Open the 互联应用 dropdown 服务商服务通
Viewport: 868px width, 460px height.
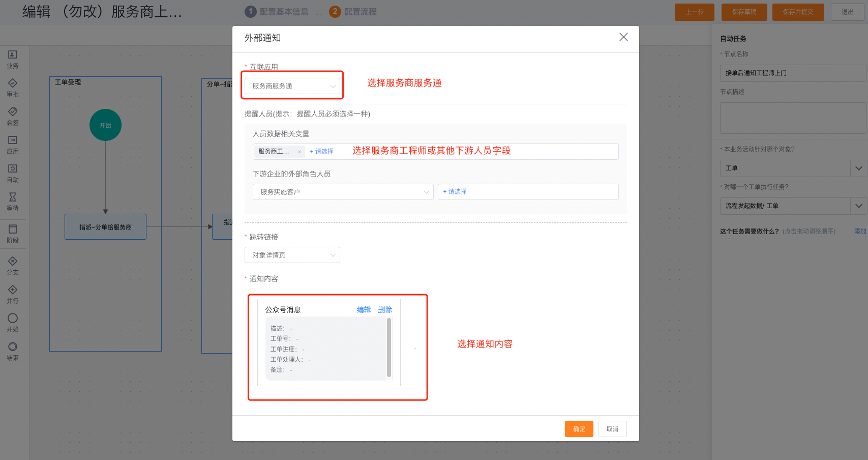(x=292, y=86)
